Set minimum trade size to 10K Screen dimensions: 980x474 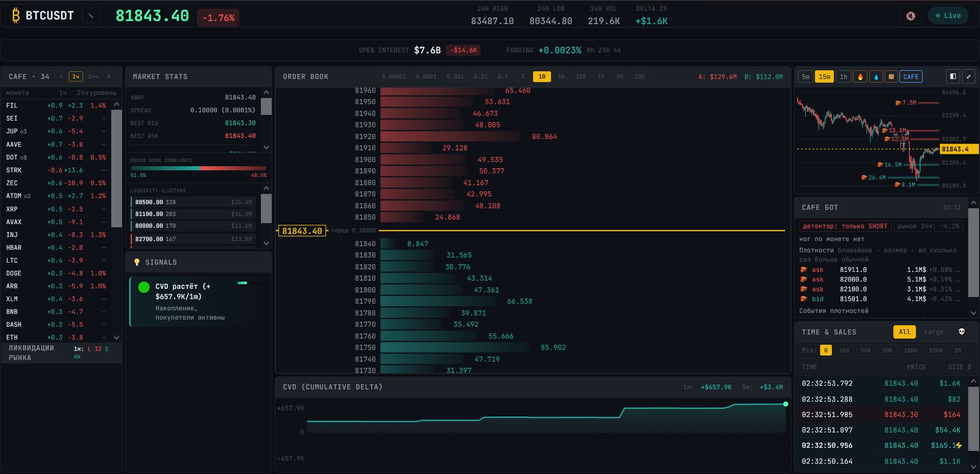click(844, 350)
